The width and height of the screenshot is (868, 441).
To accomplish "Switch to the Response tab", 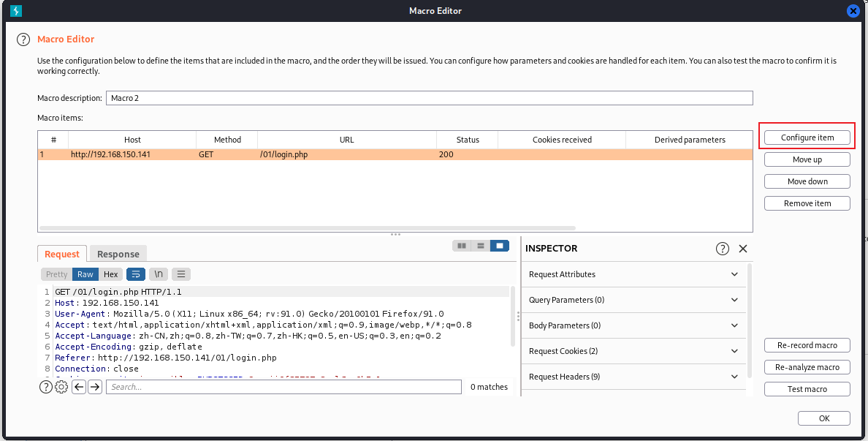I will pos(118,254).
